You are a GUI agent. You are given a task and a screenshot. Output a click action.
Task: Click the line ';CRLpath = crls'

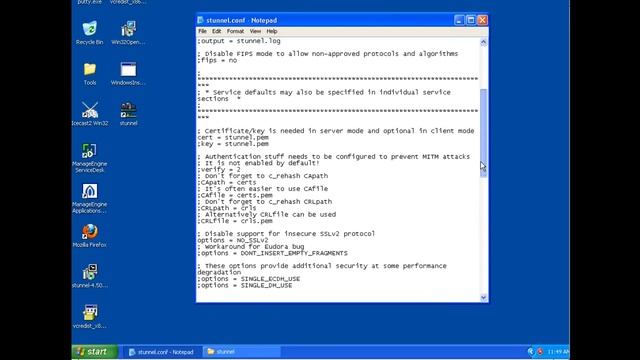point(227,208)
